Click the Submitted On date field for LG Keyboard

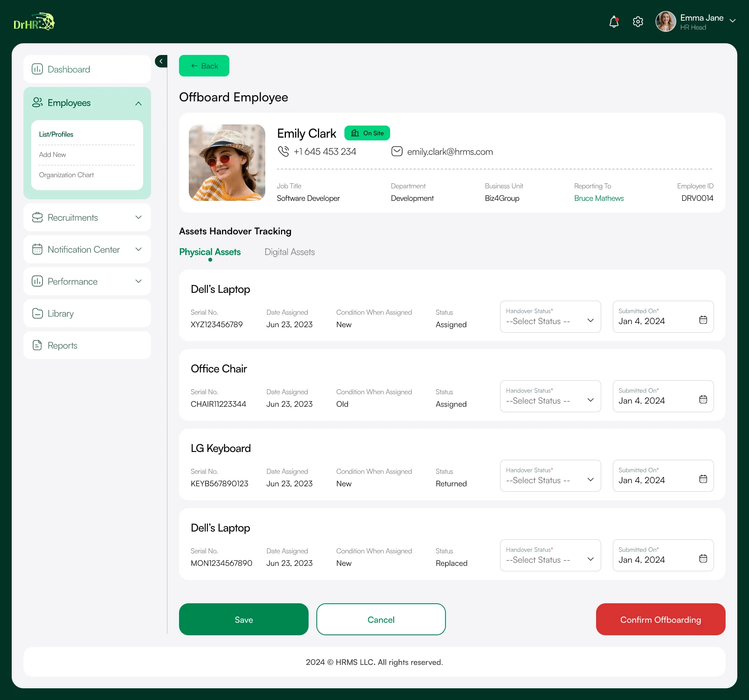pos(663,476)
